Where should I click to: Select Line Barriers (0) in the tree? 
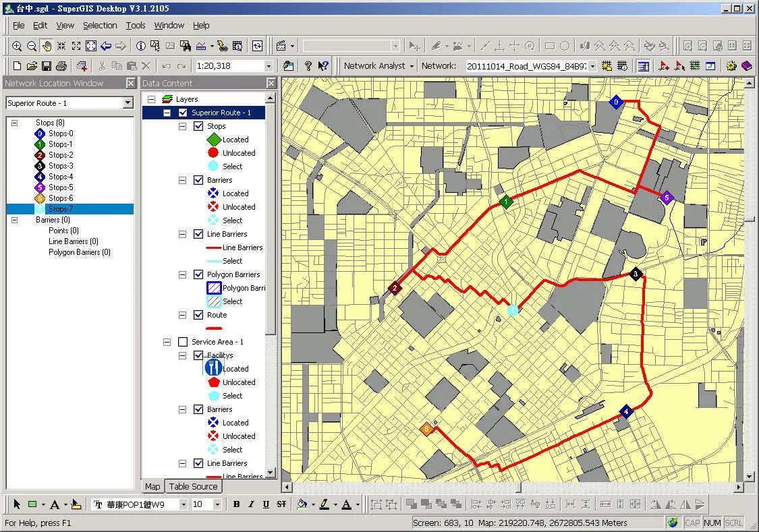(74, 241)
